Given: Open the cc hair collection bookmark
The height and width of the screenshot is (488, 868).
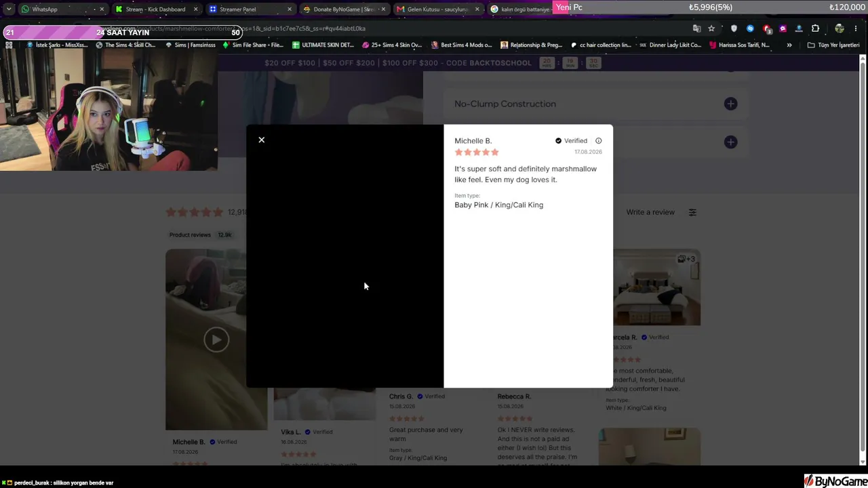Looking at the screenshot, I should coord(601,45).
